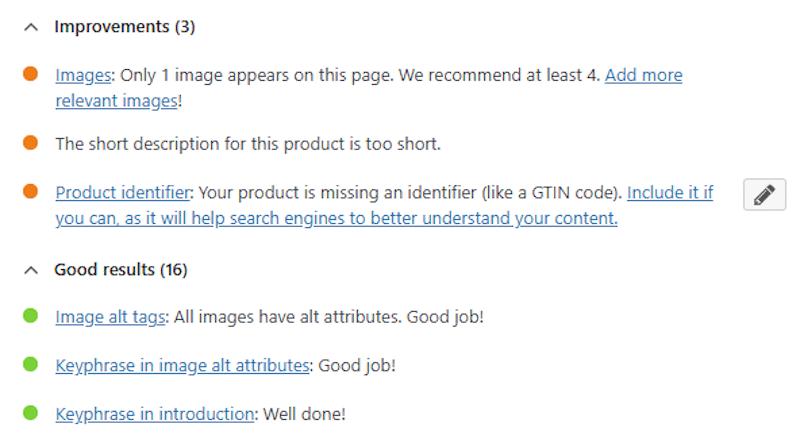This screenshot has height=439, width=800.
Task: Click the green bullet beside Keyphrase in image alt attributes
Action: pyautogui.click(x=31, y=365)
